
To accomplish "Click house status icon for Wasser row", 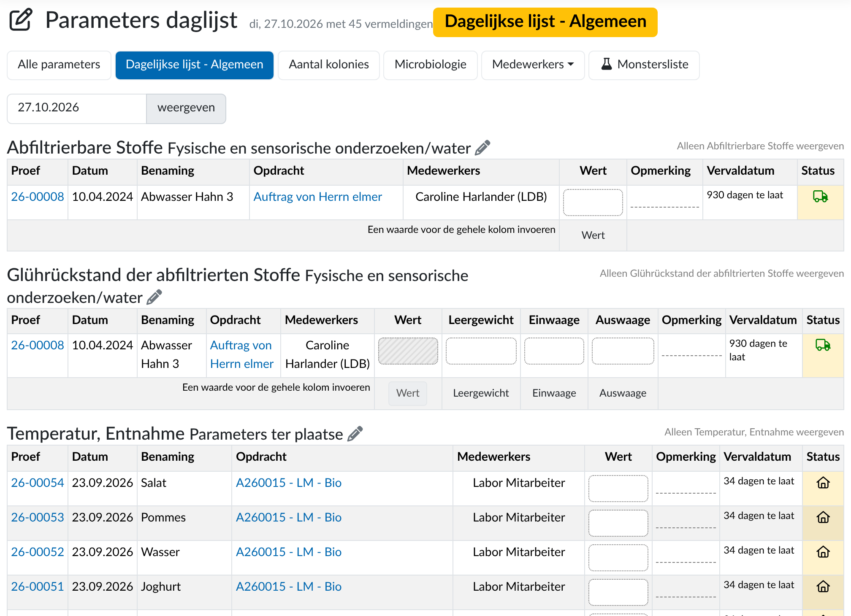I will 823,552.
